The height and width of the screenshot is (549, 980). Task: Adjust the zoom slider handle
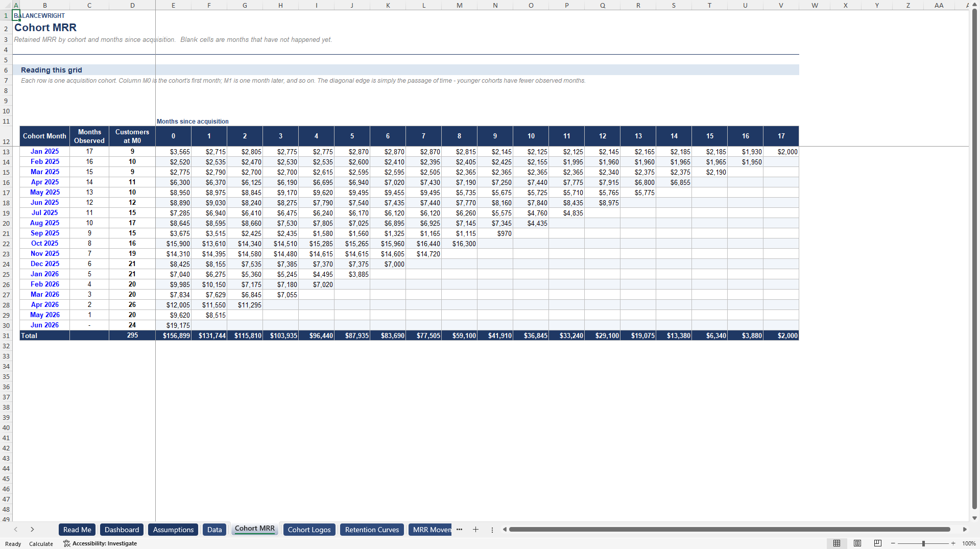923,543
